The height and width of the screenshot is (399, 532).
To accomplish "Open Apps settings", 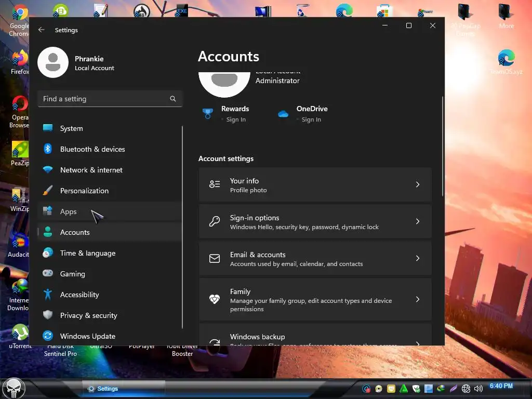I will [x=110, y=211].
